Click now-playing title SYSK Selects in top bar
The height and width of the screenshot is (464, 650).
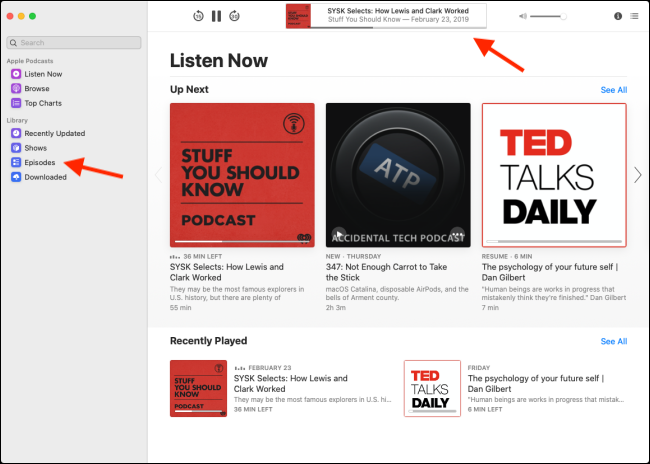coord(398,11)
